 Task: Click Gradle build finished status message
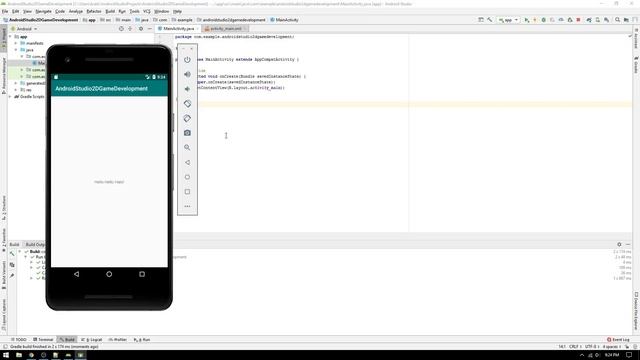(54, 347)
